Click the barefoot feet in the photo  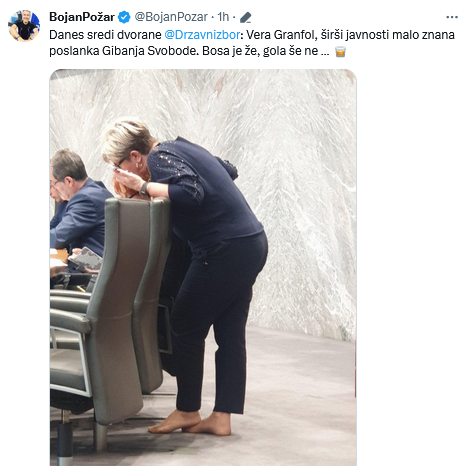pos(191,423)
